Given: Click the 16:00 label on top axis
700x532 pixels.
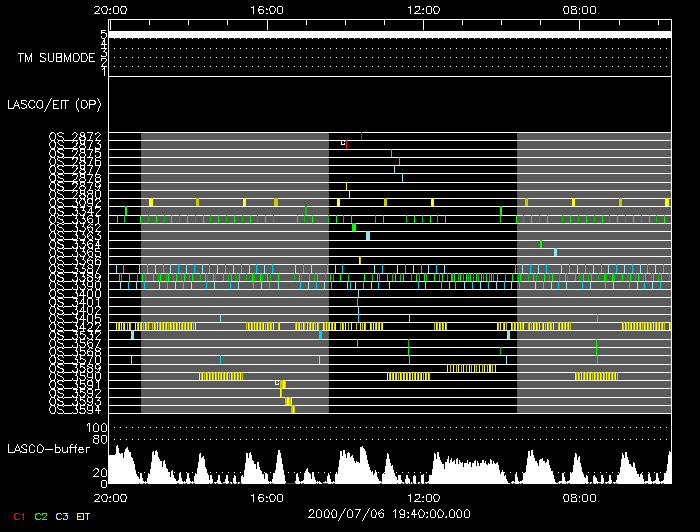Looking at the screenshot, I should tap(267, 10).
